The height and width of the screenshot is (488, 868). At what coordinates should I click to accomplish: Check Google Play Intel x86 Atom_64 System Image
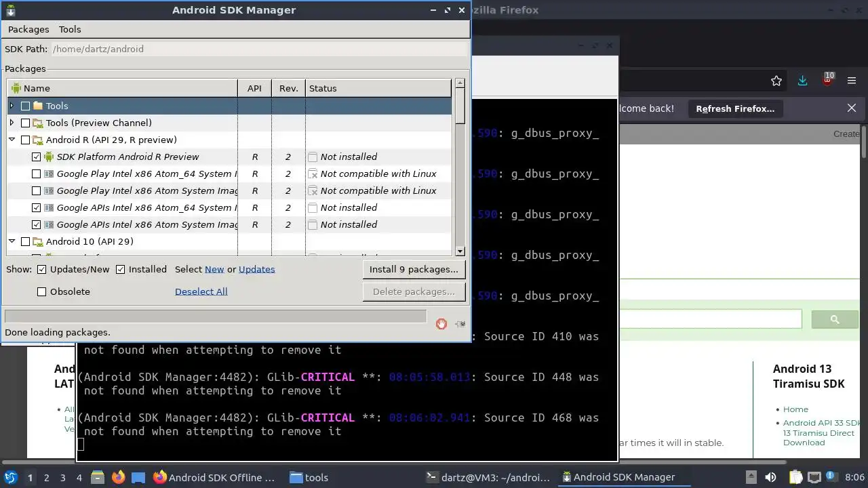[x=37, y=174]
